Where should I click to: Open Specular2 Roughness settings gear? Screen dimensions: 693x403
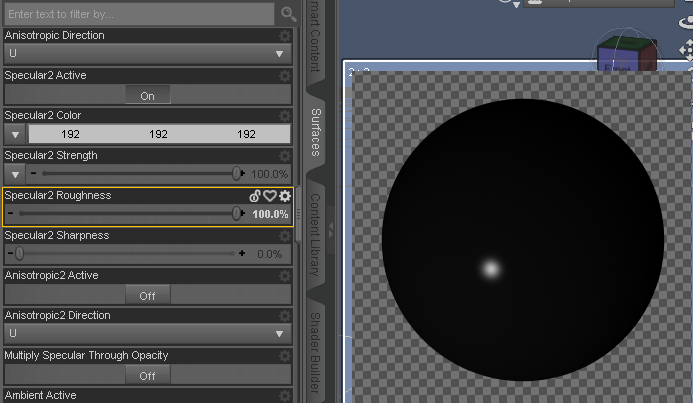[285, 196]
